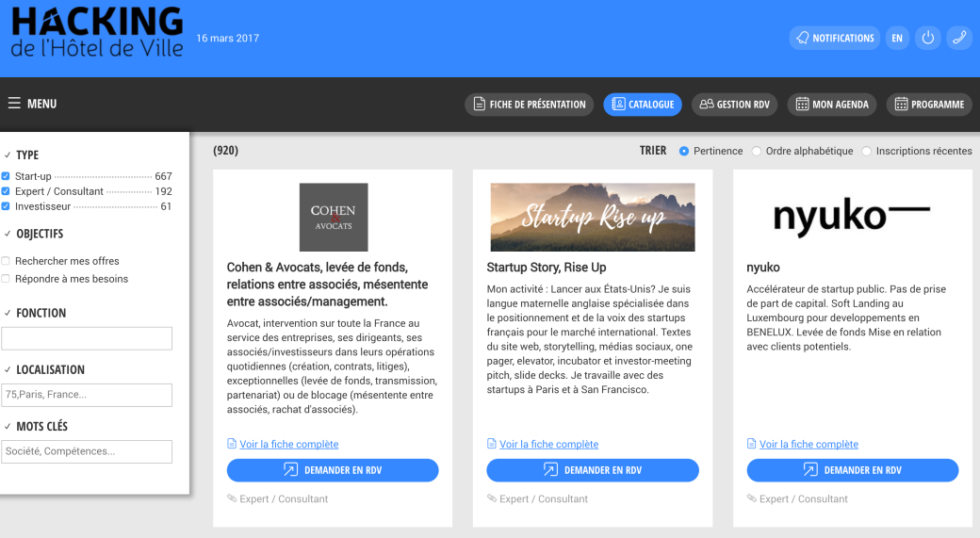This screenshot has width=980, height=538.
Task: Open Fiche de présentation tab
Action: (x=530, y=105)
